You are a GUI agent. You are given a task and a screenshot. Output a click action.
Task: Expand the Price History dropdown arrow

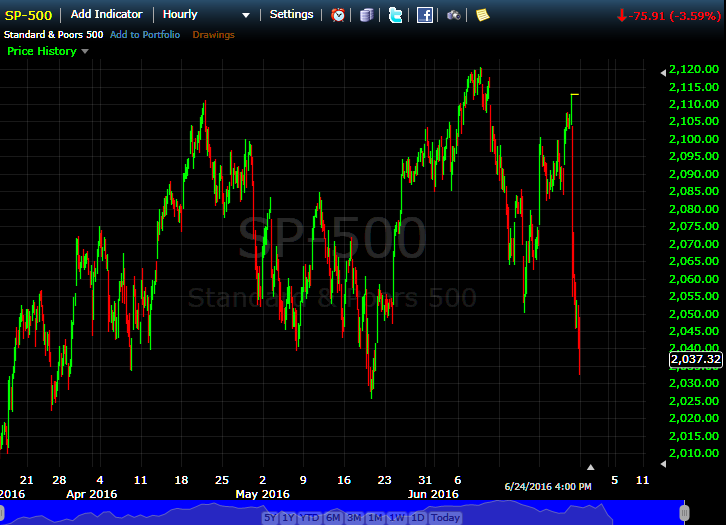click(x=85, y=51)
